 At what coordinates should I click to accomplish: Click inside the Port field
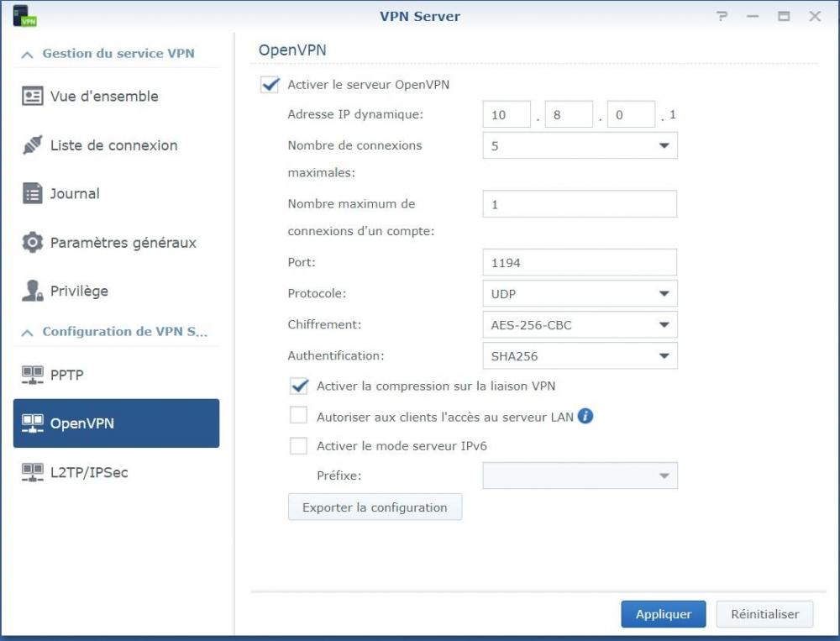[x=580, y=262]
